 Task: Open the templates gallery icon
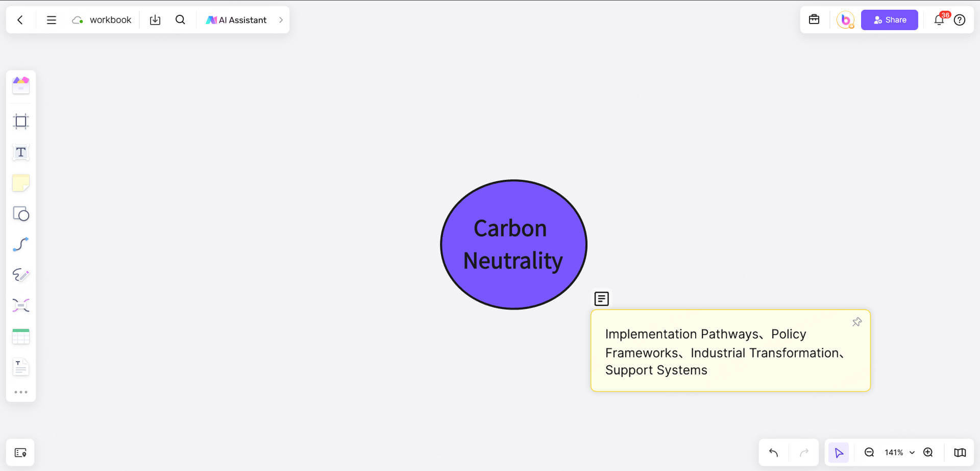[21, 85]
